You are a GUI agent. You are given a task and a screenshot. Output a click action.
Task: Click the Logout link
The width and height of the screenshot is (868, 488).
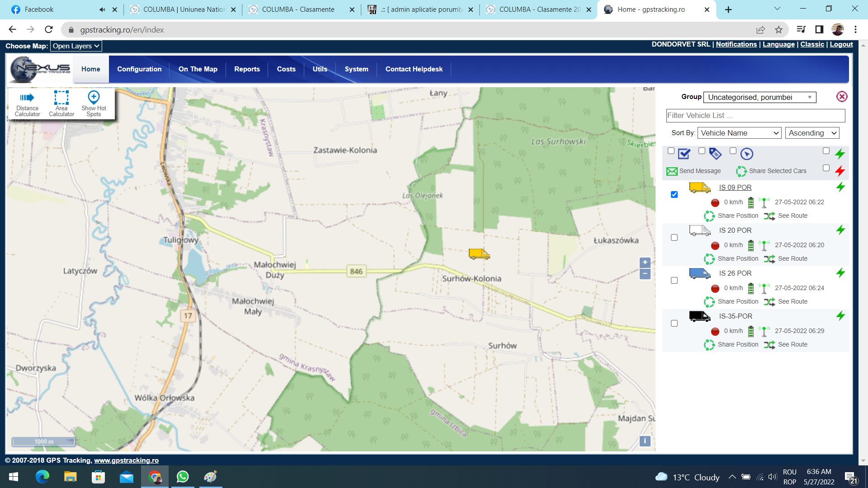pyautogui.click(x=841, y=44)
